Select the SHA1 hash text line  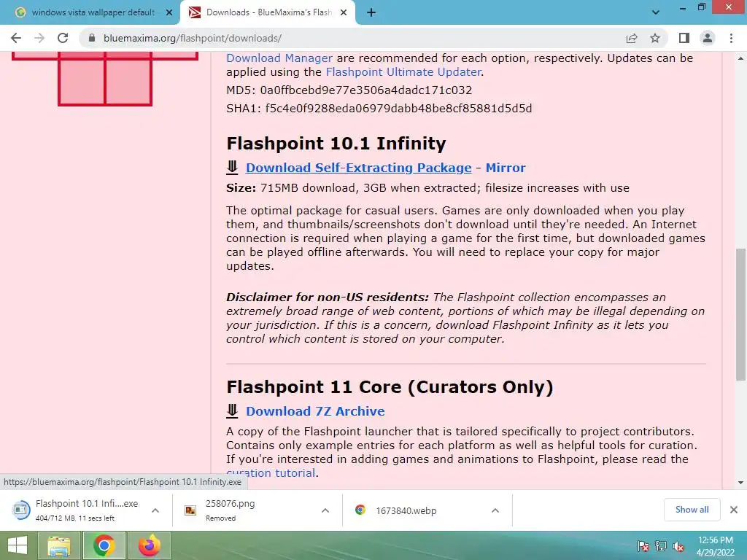tap(379, 109)
